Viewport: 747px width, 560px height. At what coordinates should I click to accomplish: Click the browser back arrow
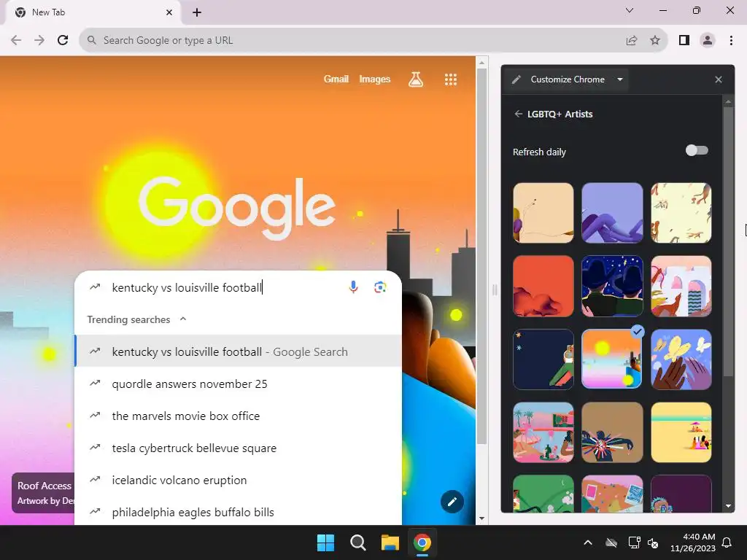click(x=16, y=41)
